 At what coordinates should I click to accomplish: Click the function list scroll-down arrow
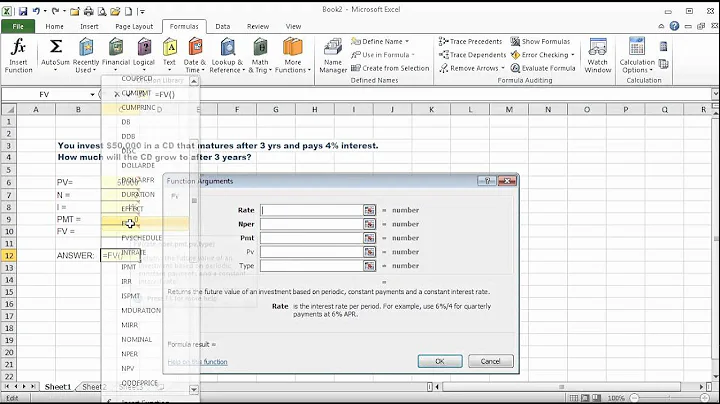pyautogui.click(x=194, y=389)
